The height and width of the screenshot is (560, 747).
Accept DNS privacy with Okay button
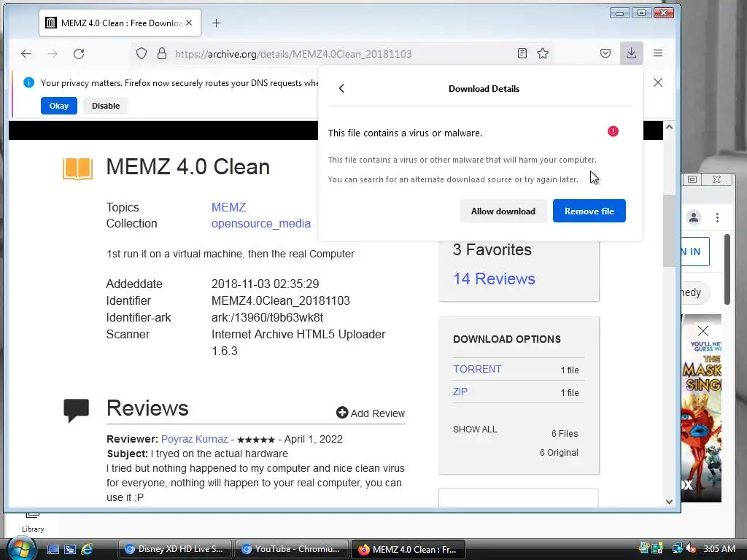tap(59, 106)
